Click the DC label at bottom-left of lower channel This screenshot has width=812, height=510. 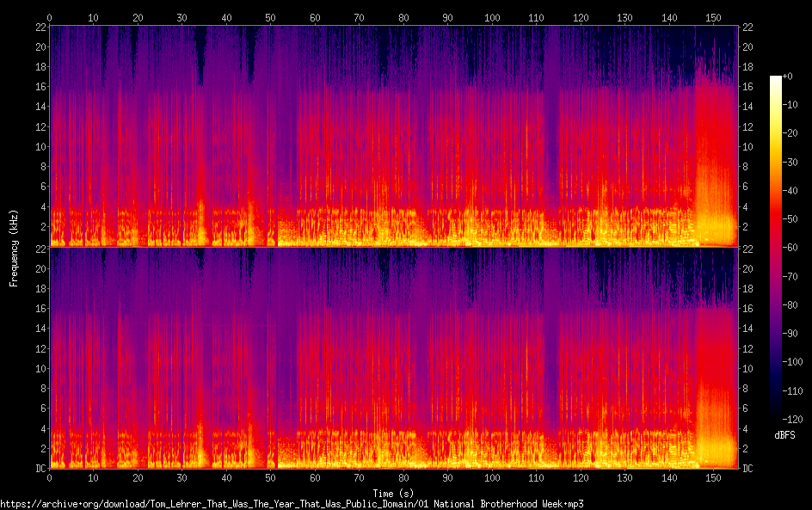click(x=39, y=469)
